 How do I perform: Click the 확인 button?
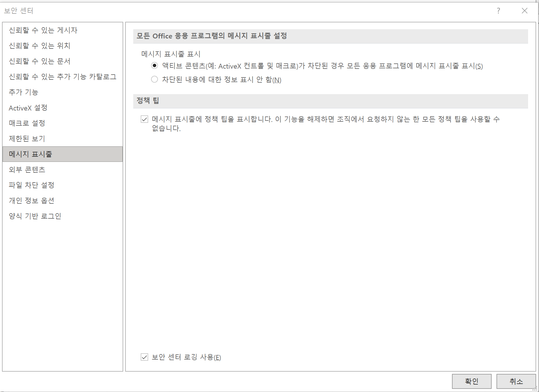point(472,381)
